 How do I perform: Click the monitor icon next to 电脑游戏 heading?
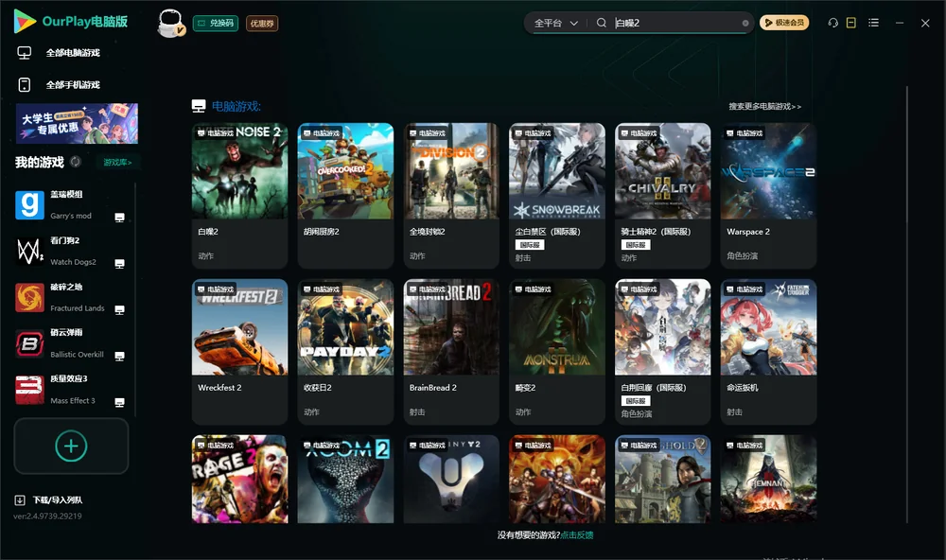point(199,106)
